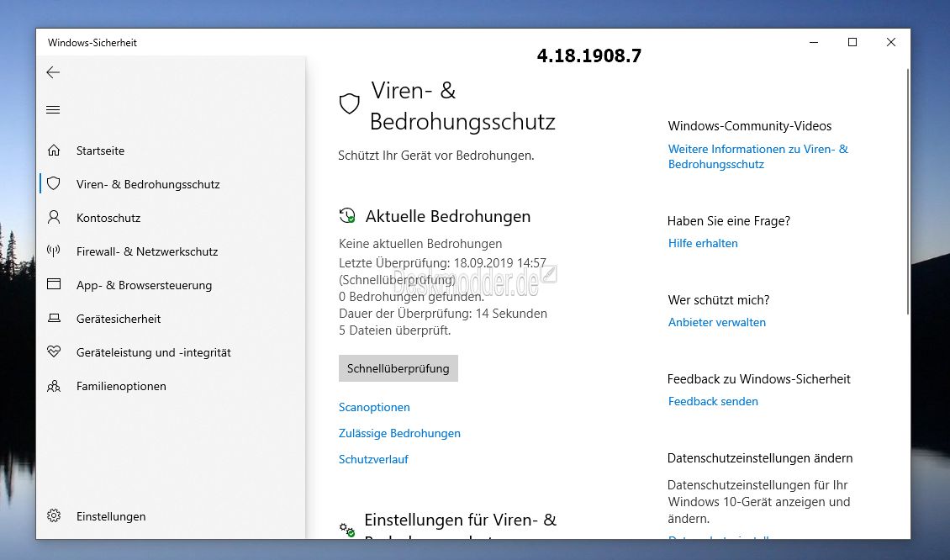This screenshot has width=950, height=560.
Task: View the Schutzverlauf link
Action: point(374,459)
